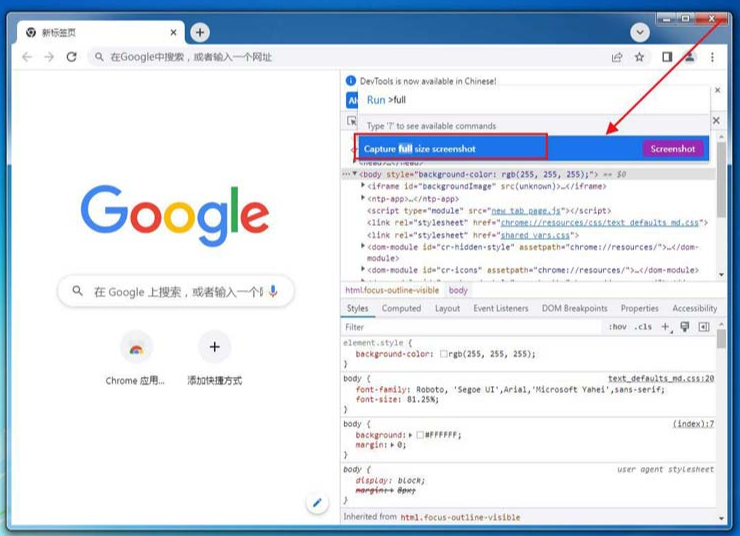Open the Properties tab
The width and height of the screenshot is (740, 536).
[x=639, y=308]
